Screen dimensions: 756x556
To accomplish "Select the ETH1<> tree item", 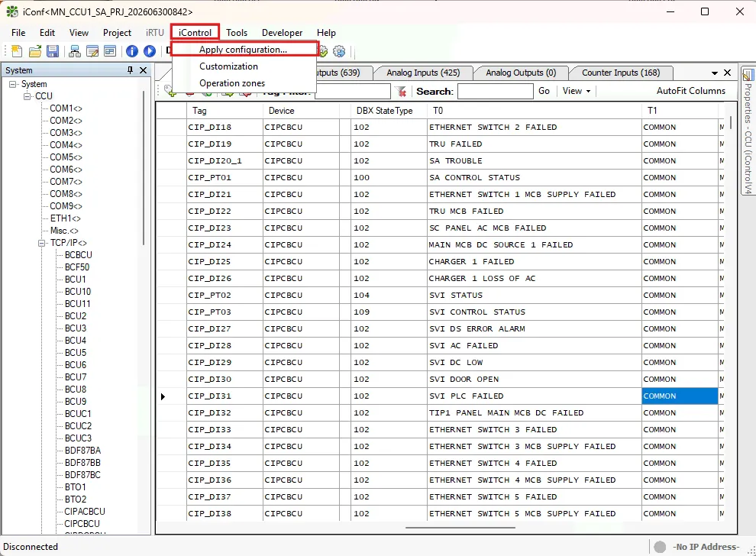I will (x=65, y=218).
